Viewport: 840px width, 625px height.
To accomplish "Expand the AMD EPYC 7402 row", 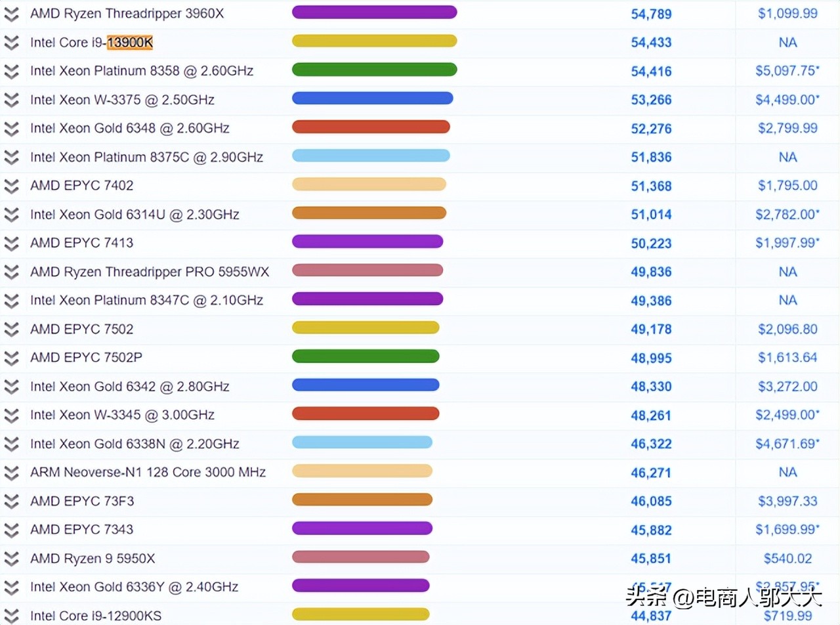I will pos(11,186).
